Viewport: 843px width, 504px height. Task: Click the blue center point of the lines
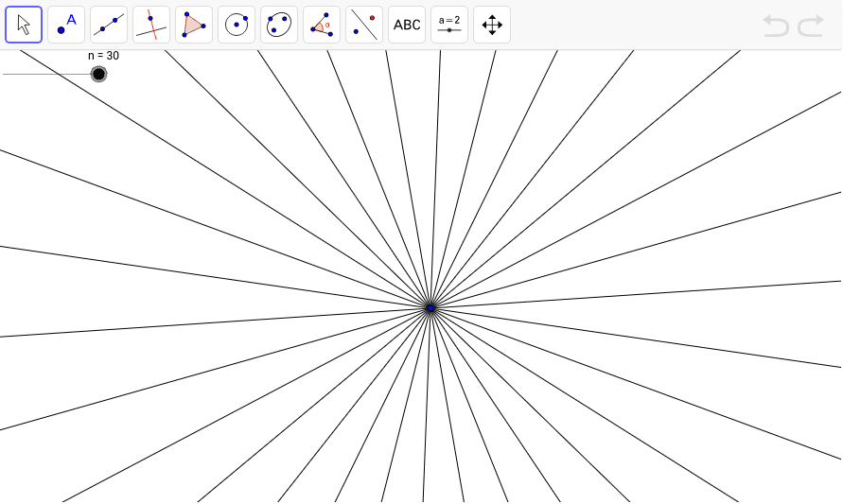click(x=430, y=308)
